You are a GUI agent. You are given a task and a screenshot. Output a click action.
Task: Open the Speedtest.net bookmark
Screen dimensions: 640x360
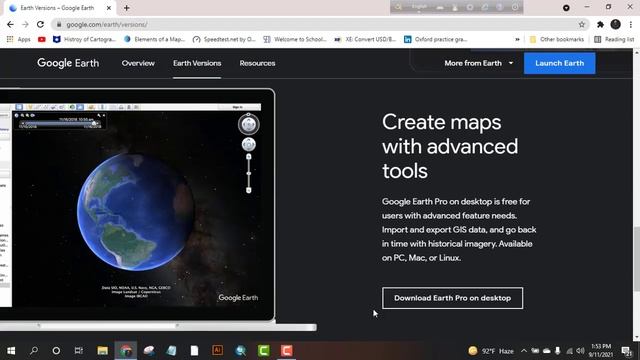(x=224, y=39)
